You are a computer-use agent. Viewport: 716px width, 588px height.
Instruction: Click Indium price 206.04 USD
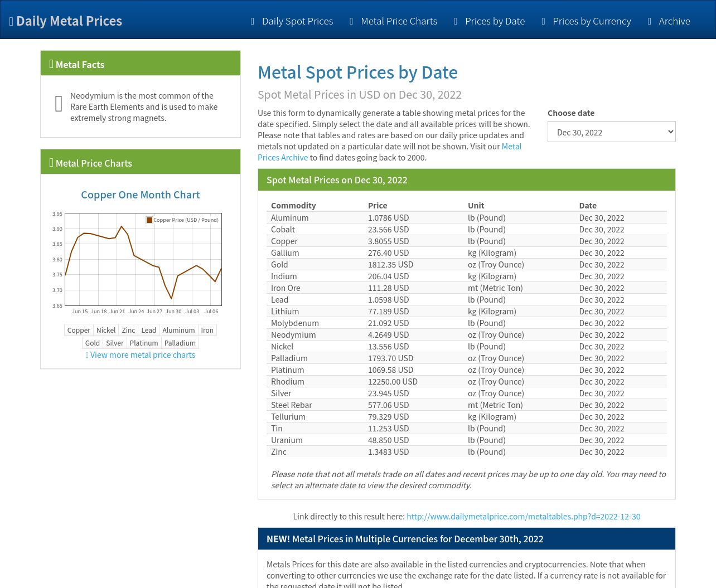click(x=388, y=276)
